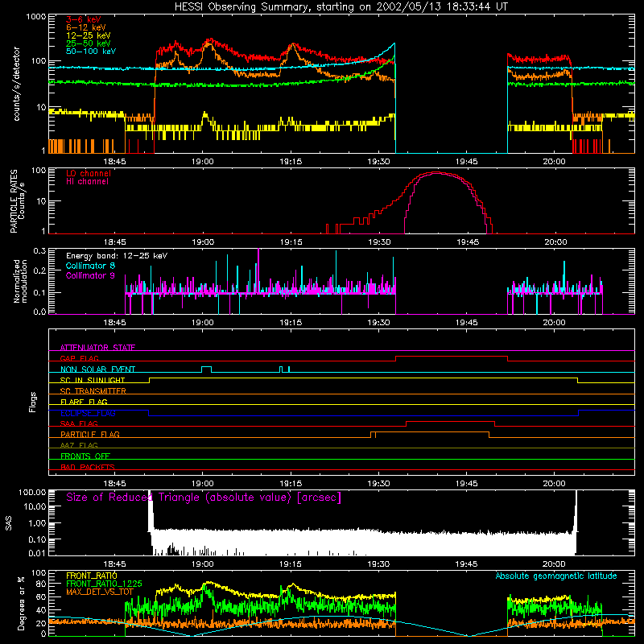The image size is (644, 644).
Task: Click the HESSI Observing Summary title
Action: coord(341,6)
